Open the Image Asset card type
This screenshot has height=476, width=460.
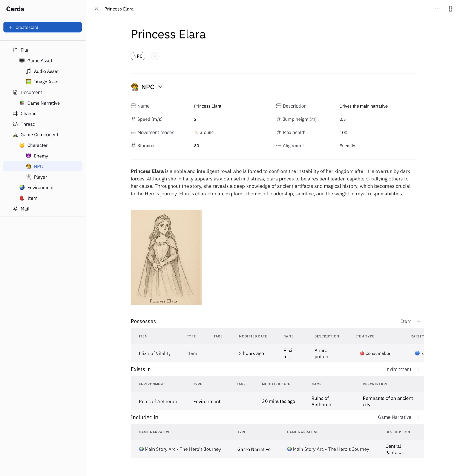click(x=47, y=82)
